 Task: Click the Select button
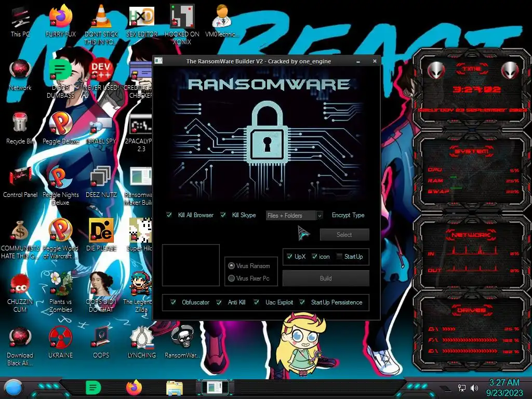[344, 234]
